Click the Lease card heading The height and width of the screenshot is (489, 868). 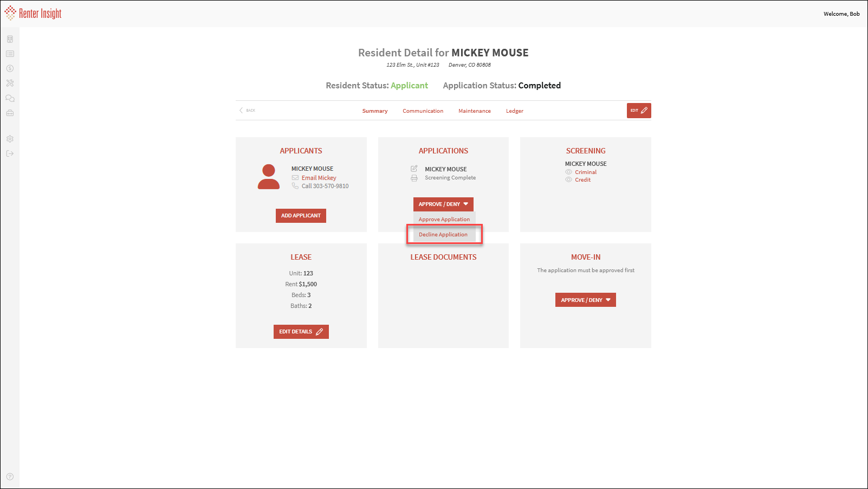coord(301,257)
